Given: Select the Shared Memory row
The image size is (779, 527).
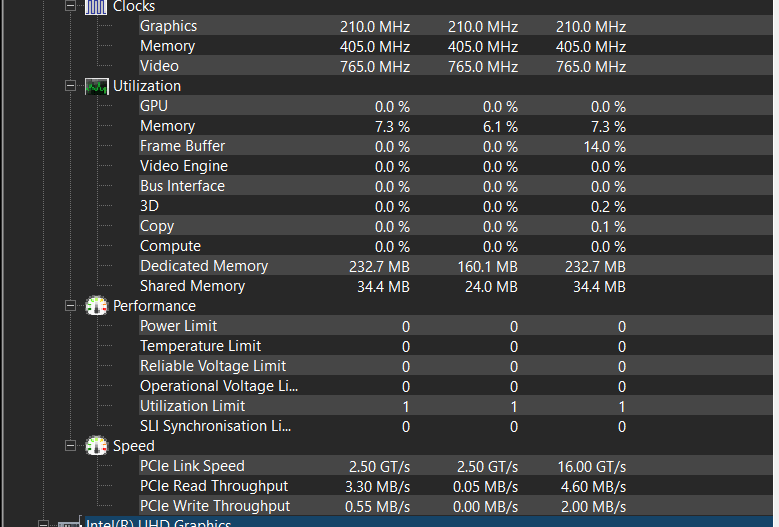Looking at the screenshot, I should point(456,286).
